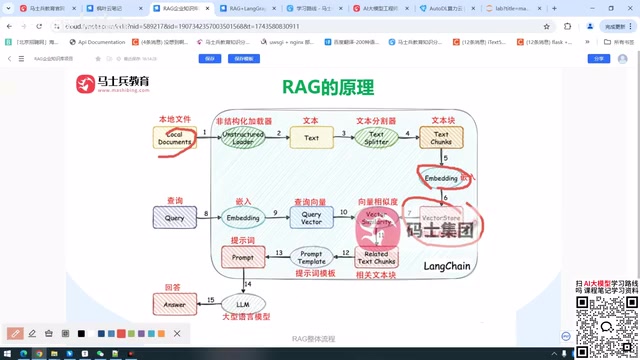The image size is (640, 360).
Task: Open Chrome profile menu
Action: point(590,26)
